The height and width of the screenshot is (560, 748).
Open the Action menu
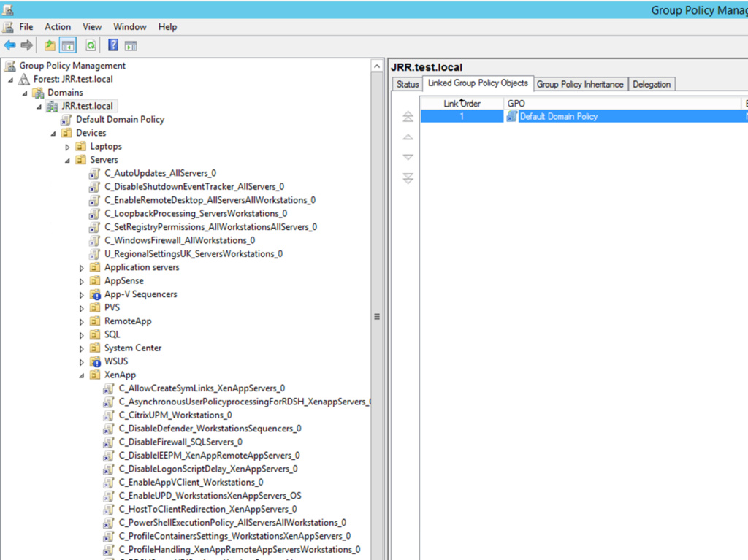pos(58,27)
